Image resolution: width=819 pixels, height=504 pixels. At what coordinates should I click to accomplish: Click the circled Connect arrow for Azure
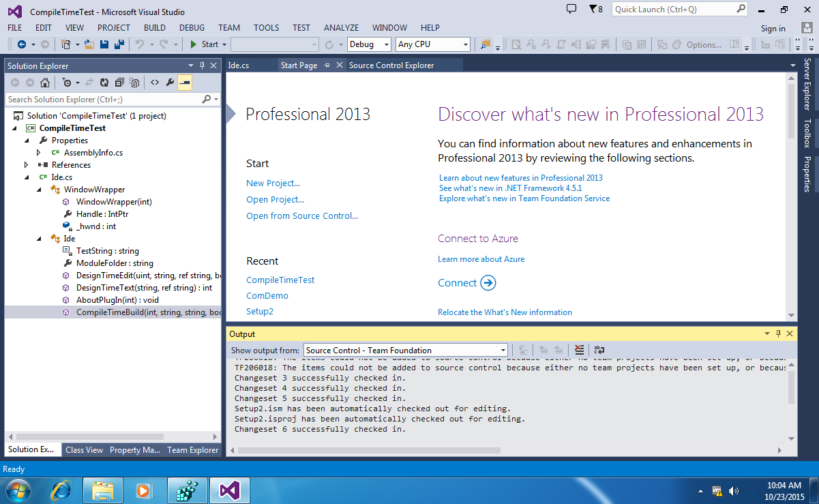[488, 283]
